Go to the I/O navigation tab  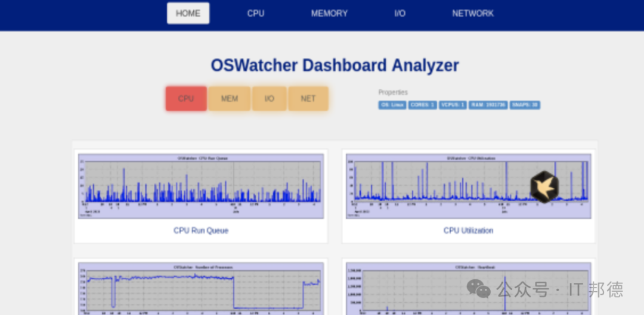click(400, 13)
